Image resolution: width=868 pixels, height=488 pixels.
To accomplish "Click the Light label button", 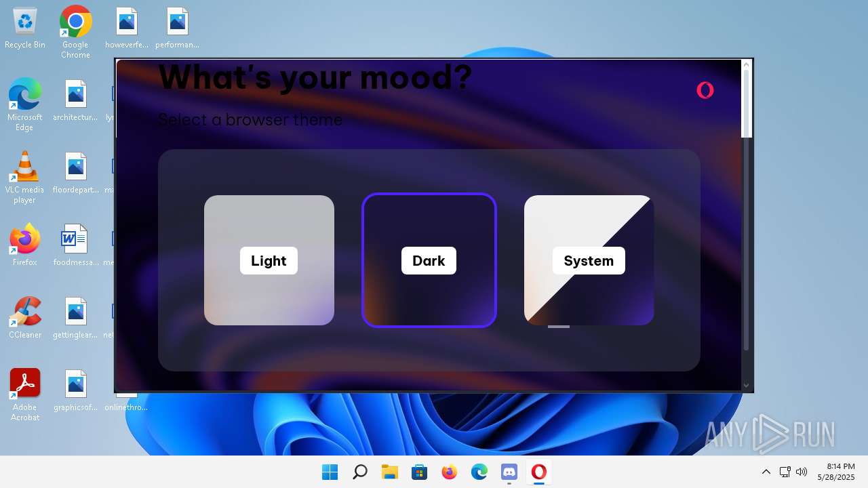I will 269,261.
